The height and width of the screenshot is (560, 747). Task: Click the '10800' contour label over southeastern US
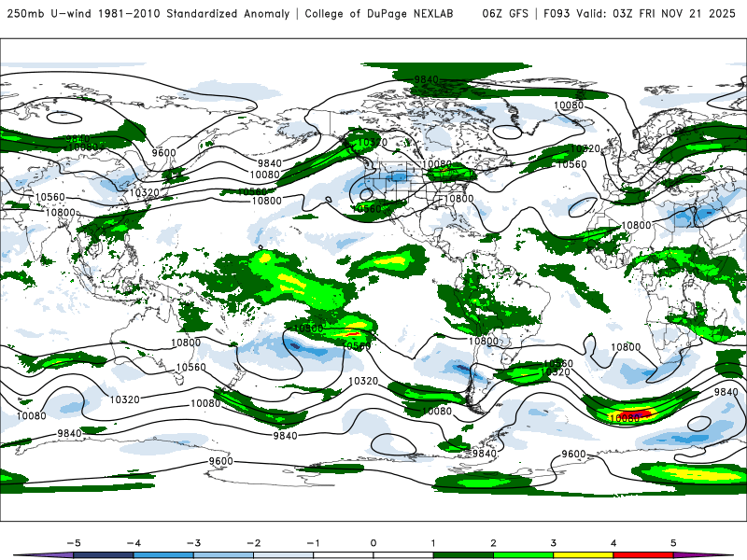tap(458, 199)
